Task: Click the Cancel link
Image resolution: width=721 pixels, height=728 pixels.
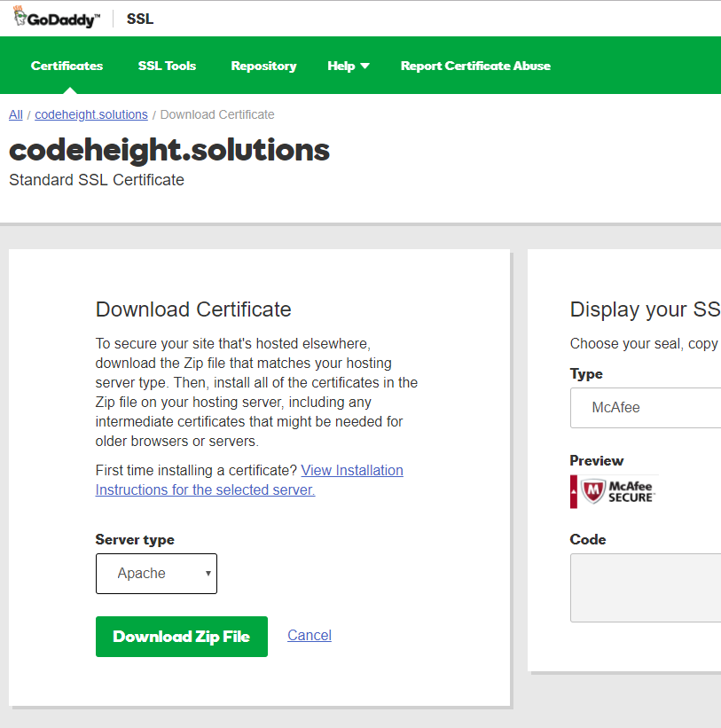Action: pos(309,635)
